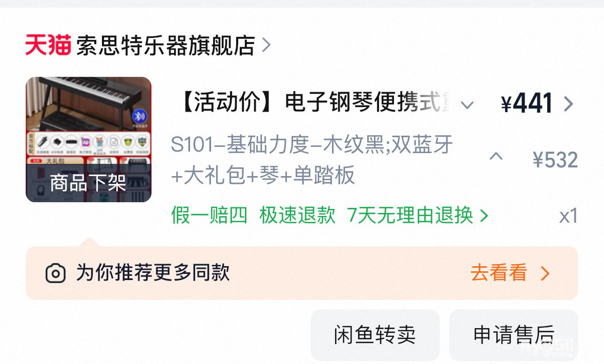Image resolution: width=604 pixels, height=364 pixels.
Task: Tap the Tmall (天猫) logo
Action: tap(48, 45)
